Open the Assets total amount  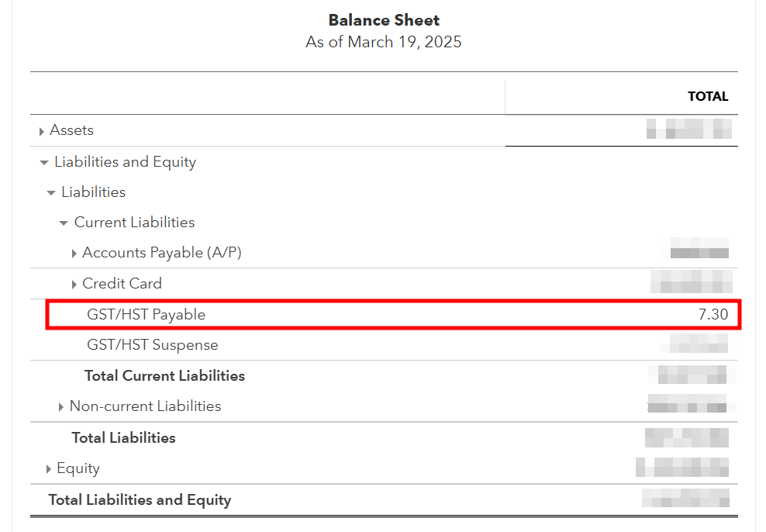tap(688, 130)
